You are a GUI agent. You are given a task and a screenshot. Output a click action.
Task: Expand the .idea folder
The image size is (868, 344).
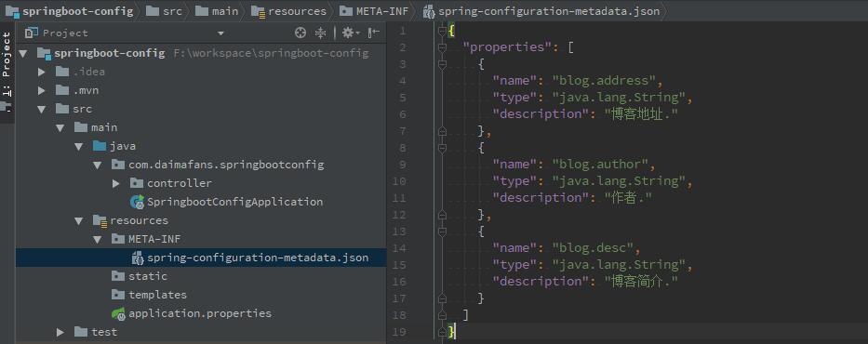[x=42, y=72]
